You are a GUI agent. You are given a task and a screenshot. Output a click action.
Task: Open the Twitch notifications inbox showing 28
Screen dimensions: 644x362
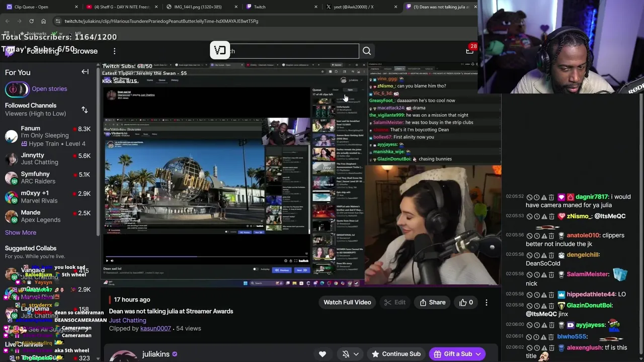[x=470, y=50]
